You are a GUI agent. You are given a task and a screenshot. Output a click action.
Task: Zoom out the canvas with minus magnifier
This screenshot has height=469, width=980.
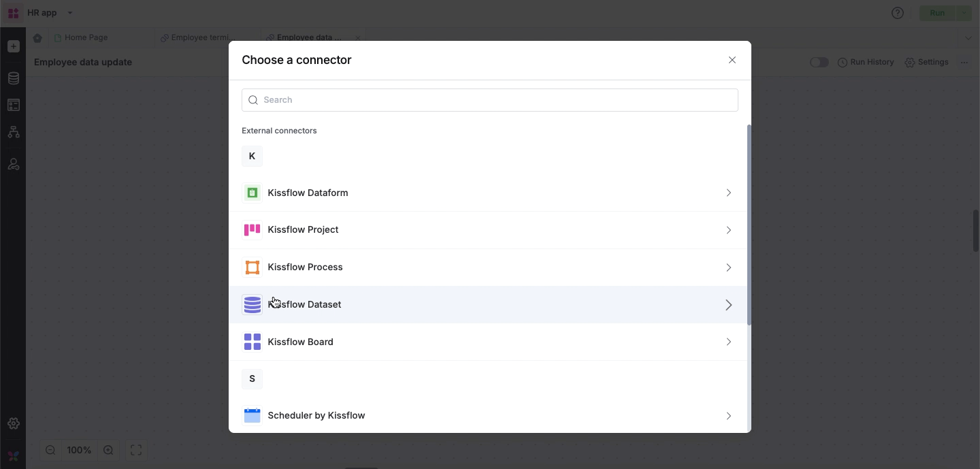[x=50, y=450]
